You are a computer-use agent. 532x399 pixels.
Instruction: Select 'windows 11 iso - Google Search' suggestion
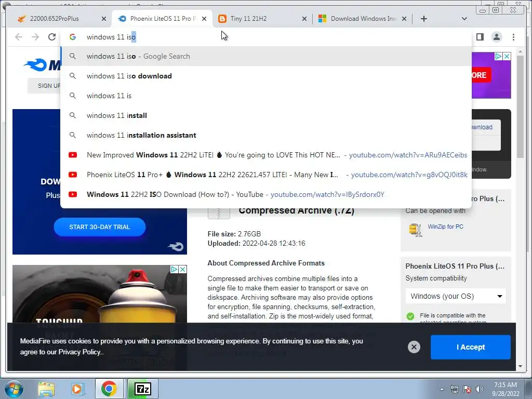tap(266, 56)
